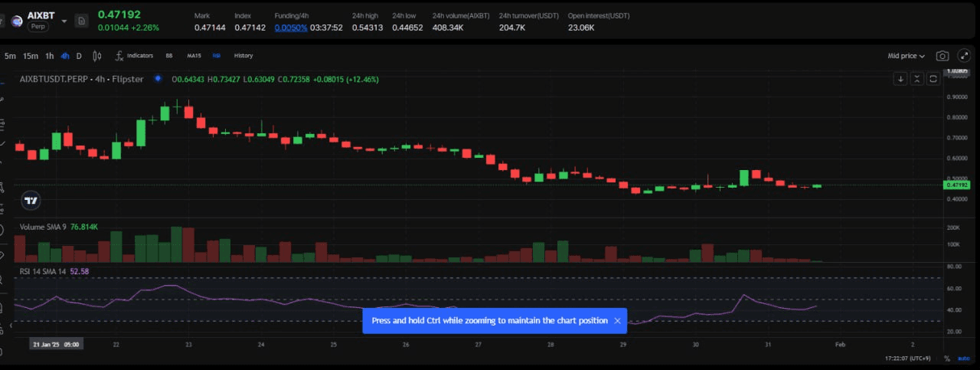Click the blue status dot beside Flipster
This screenshot has width=980, height=370.
(x=158, y=78)
